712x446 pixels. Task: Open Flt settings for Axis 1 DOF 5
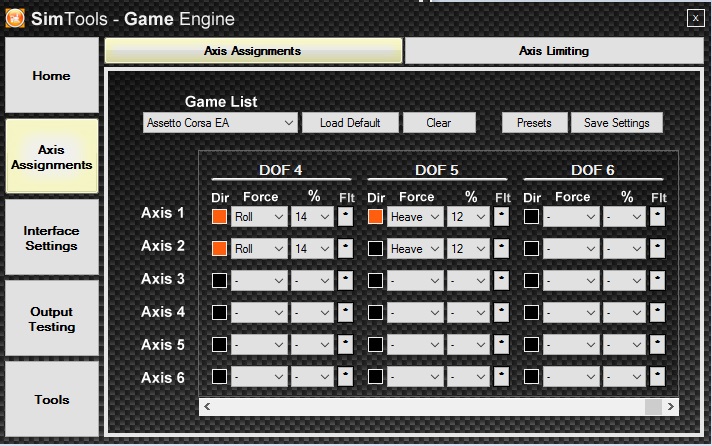[x=501, y=217]
